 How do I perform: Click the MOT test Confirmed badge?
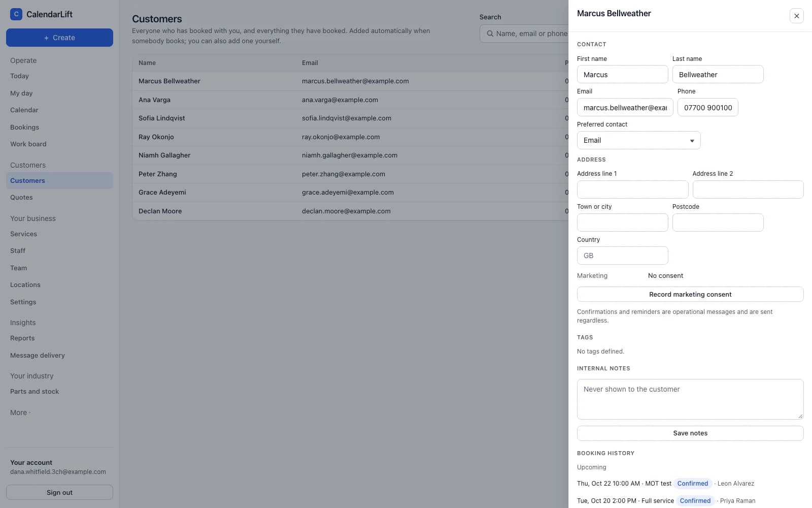[692, 484]
